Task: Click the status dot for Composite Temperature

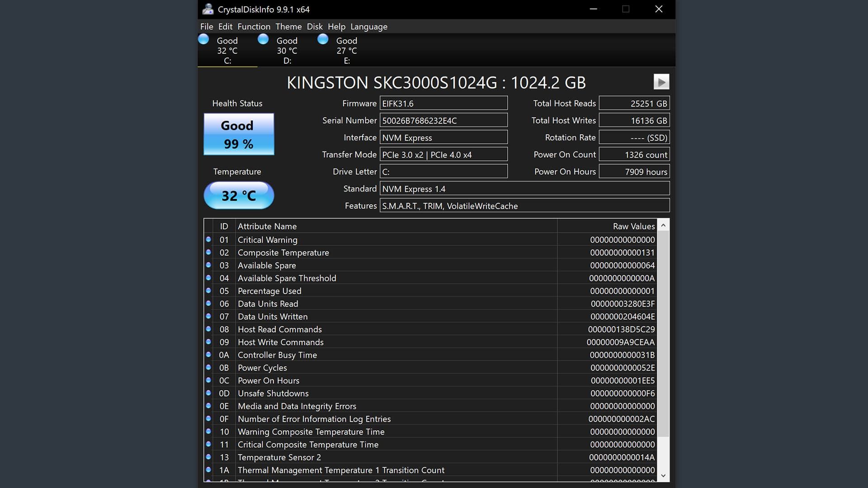Action: 208,252
